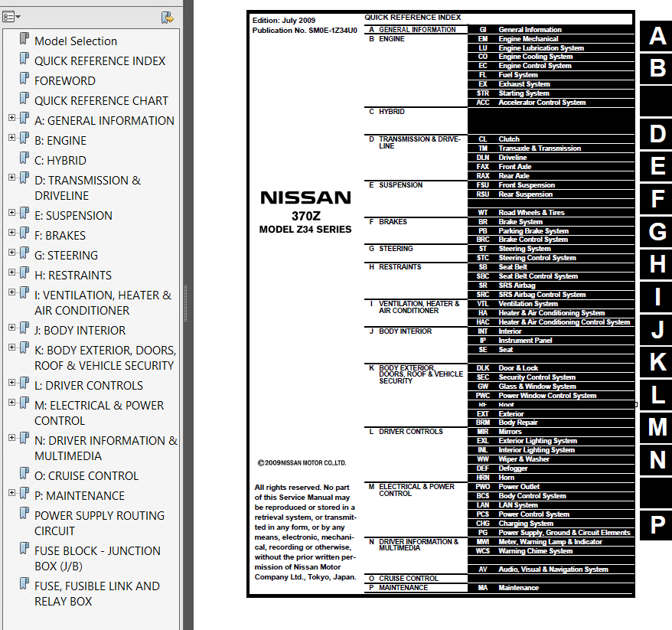This screenshot has width=672, height=630.
Task: Click the bookmark icon beside QUICK REFERENCE CHART
Action: tap(24, 98)
